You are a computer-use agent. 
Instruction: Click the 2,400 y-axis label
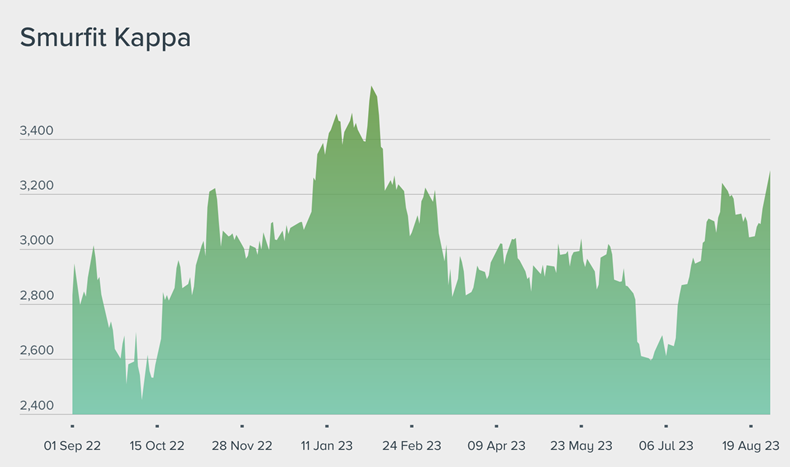(x=38, y=407)
